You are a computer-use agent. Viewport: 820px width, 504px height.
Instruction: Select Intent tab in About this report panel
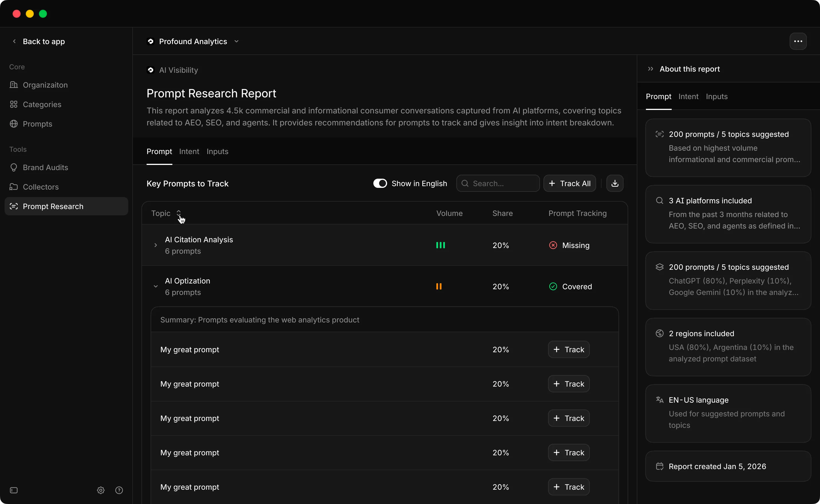click(x=688, y=97)
